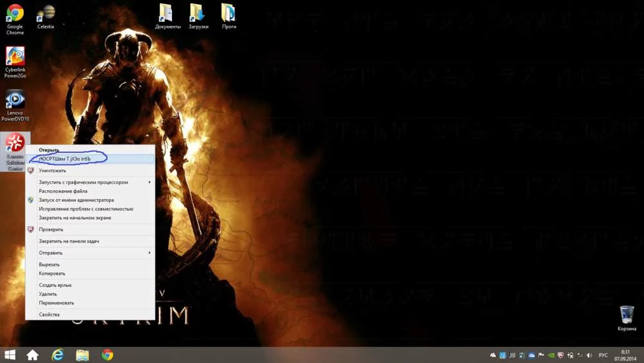Open the clock showing 8:31
644x363 pixels.
pyautogui.click(x=625, y=355)
